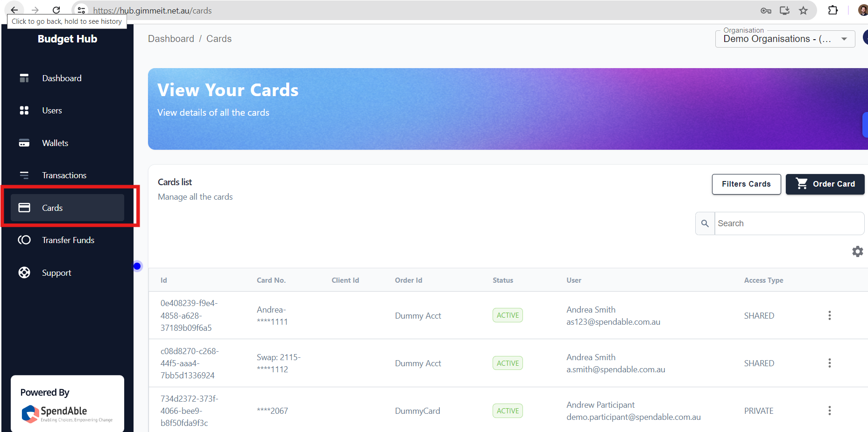Viewport: 868px width, 432px height.
Task: Click the Andrew Participant user name
Action: click(x=600, y=405)
